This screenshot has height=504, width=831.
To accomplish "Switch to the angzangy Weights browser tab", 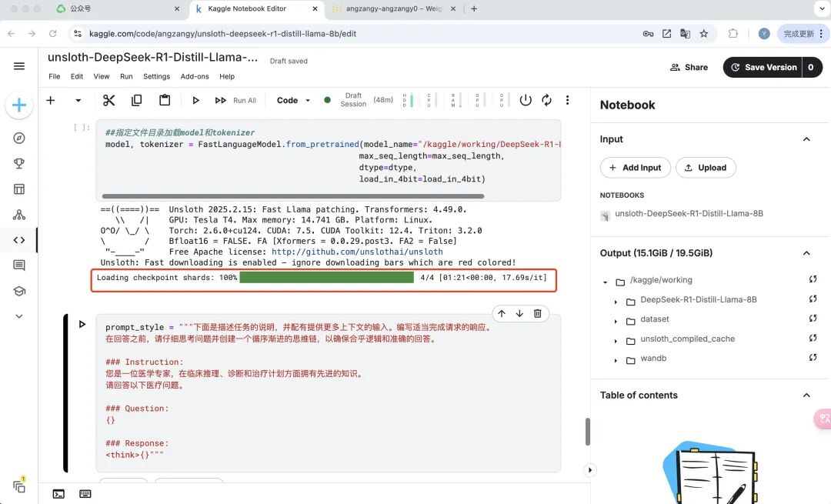I will pyautogui.click(x=394, y=8).
